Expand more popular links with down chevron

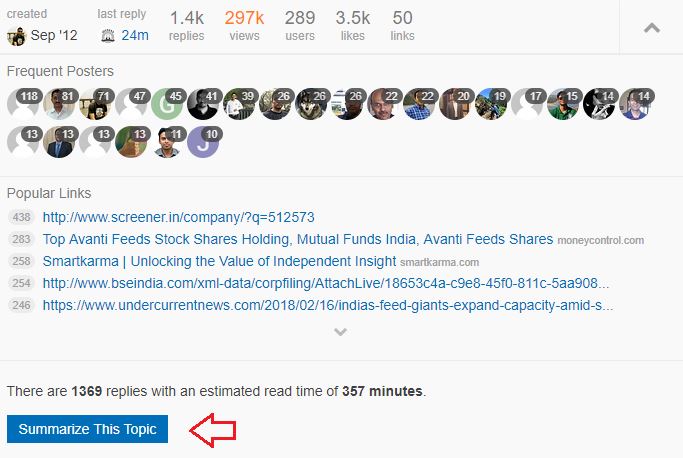point(340,332)
